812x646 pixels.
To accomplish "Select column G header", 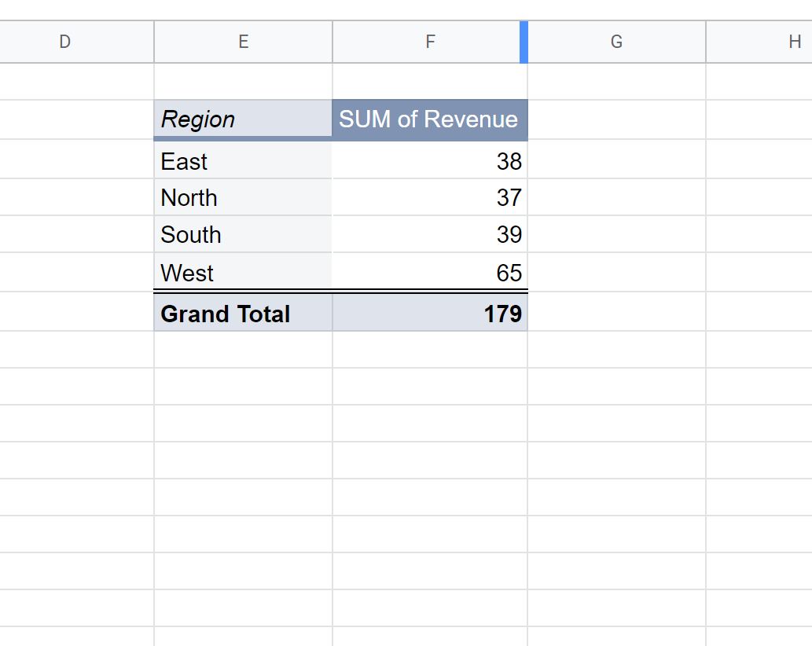I will point(616,42).
